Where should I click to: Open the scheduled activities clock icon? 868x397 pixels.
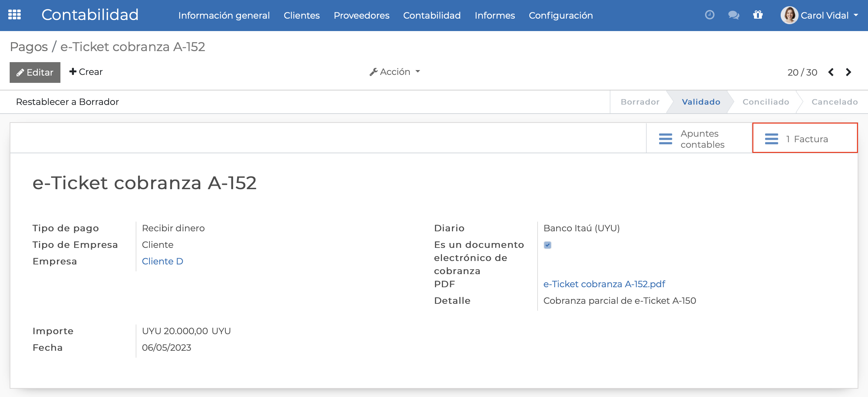pyautogui.click(x=710, y=15)
